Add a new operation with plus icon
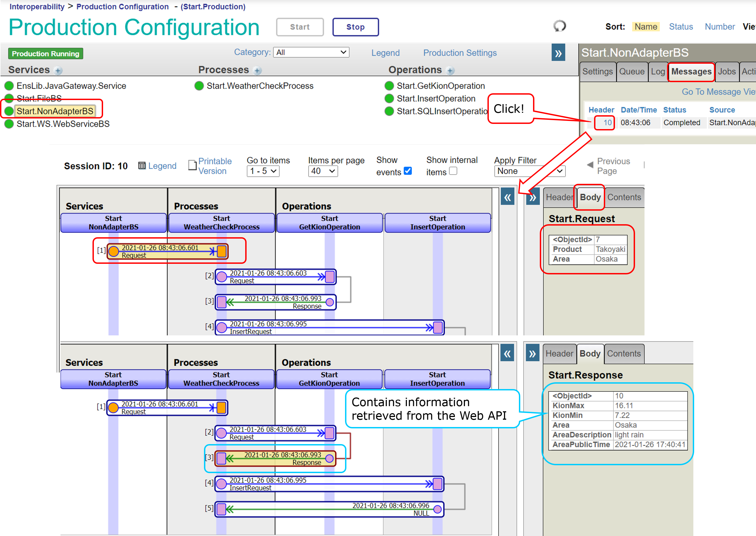 [x=450, y=70]
